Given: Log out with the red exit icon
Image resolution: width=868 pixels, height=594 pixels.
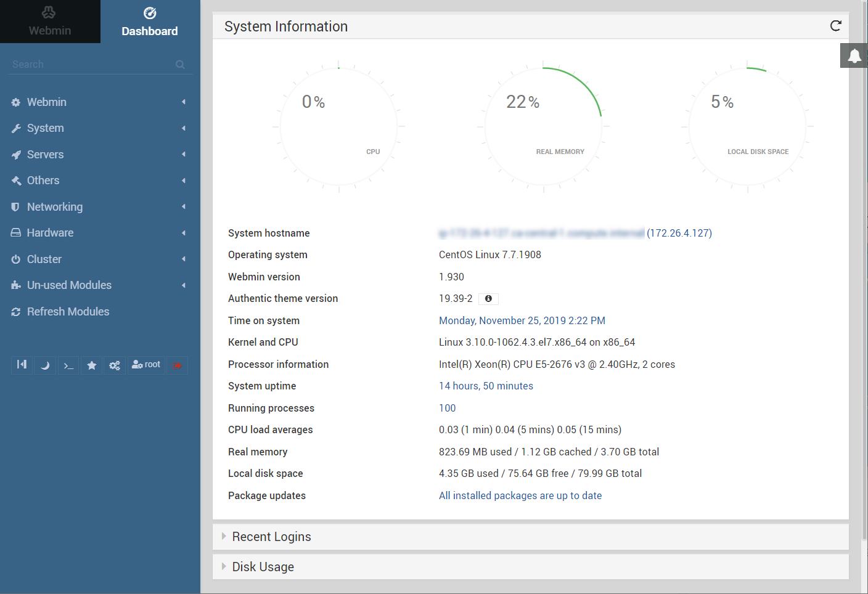Looking at the screenshot, I should pyautogui.click(x=177, y=365).
